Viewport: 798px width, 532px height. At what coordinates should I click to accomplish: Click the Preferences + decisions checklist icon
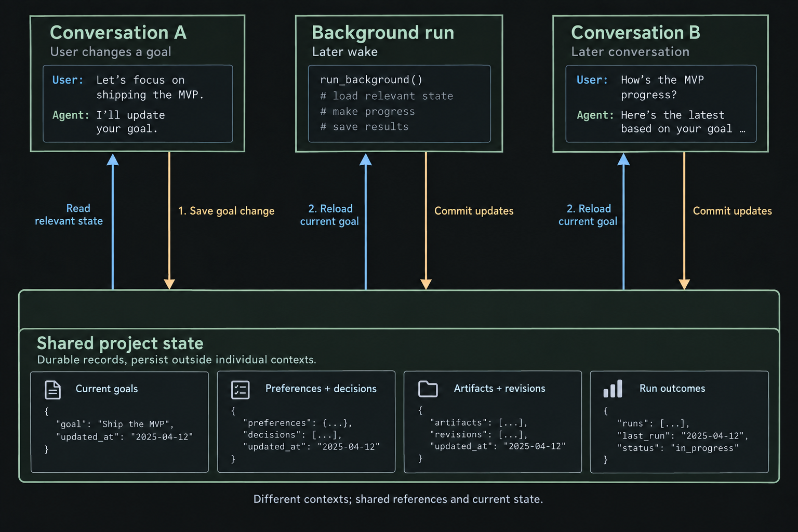click(241, 390)
